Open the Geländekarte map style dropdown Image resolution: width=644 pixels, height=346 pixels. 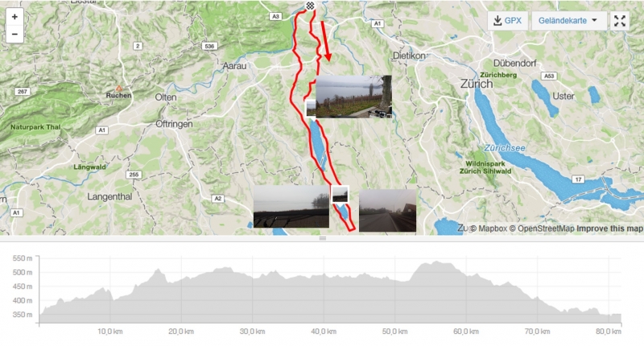tap(568, 21)
